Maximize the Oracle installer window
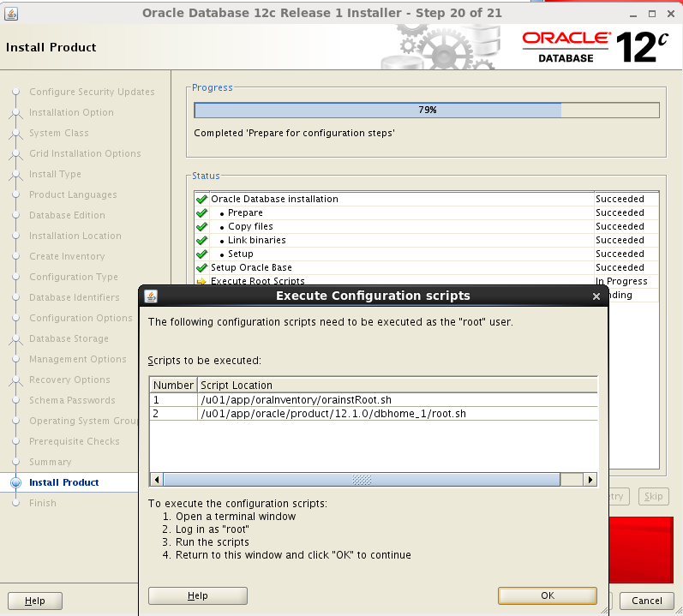 point(652,14)
